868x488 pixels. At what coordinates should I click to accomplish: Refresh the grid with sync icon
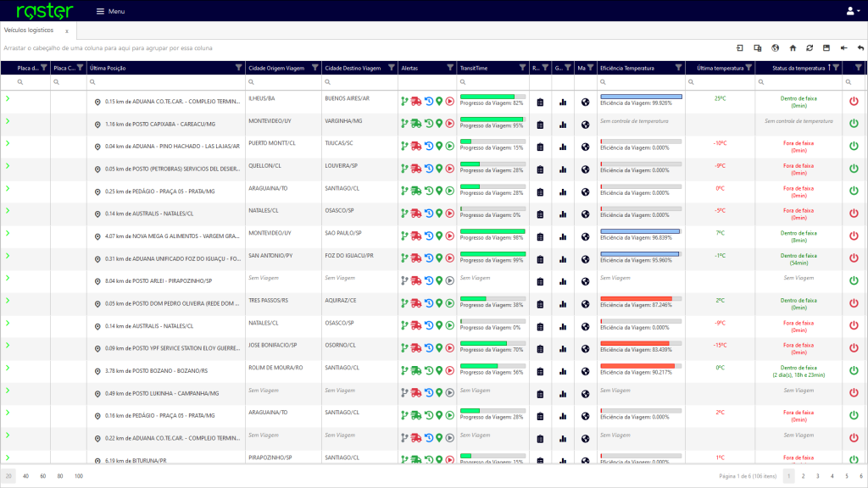pyautogui.click(x=810, y=48)
